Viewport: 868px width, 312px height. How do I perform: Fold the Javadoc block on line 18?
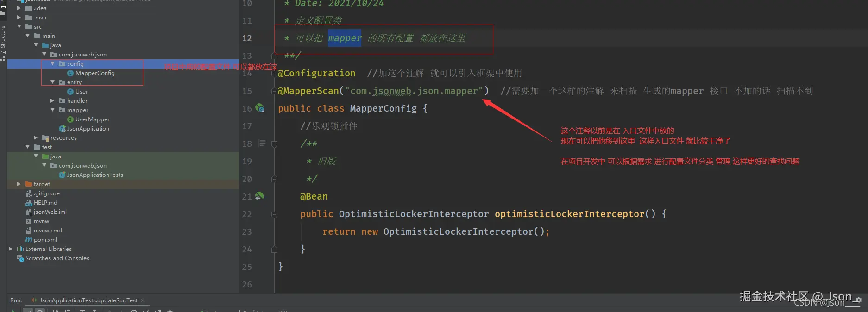point(274,144)
